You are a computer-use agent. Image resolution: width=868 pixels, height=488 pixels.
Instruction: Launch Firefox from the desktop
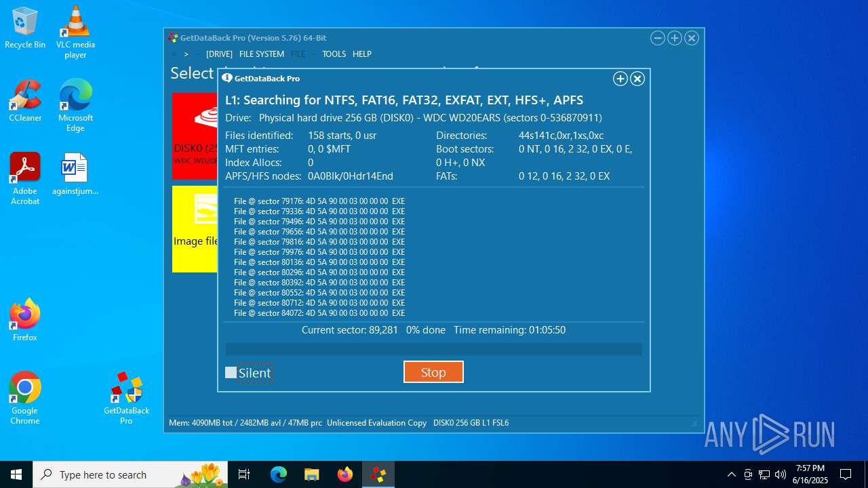tap(25, 320)
